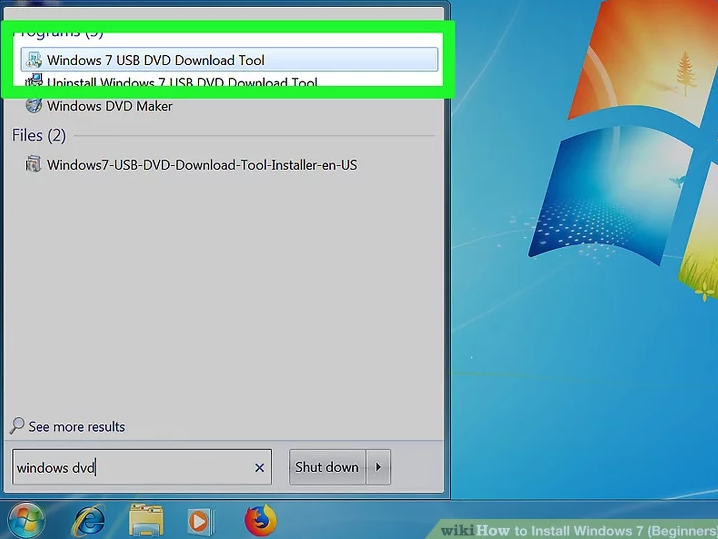Viewport: 718px width, 539px height.
Task: Click the Windows 7 USB DVD Download Tool icon
Action: click(34, 60)
